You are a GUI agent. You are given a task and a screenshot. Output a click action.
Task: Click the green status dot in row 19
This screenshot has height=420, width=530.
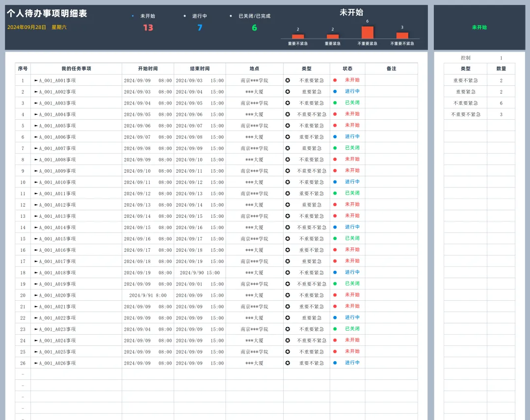335,284
